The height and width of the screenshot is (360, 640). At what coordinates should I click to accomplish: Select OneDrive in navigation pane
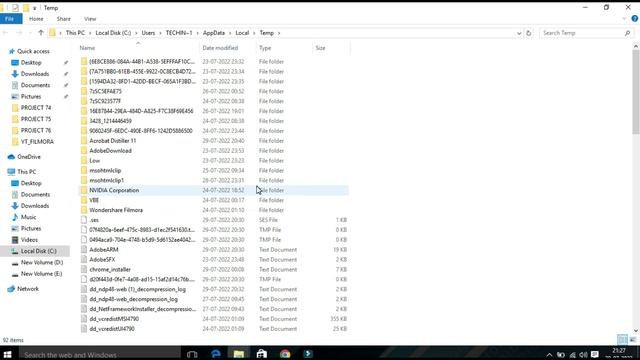[x=29, y=157]
